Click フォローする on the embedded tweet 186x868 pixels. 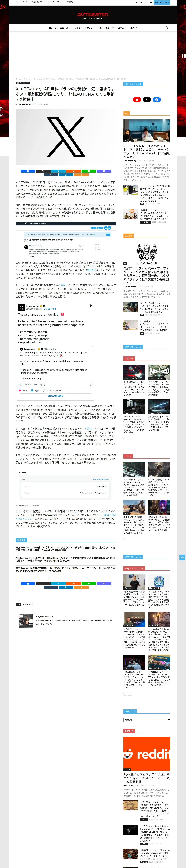(x=50, y=309)
